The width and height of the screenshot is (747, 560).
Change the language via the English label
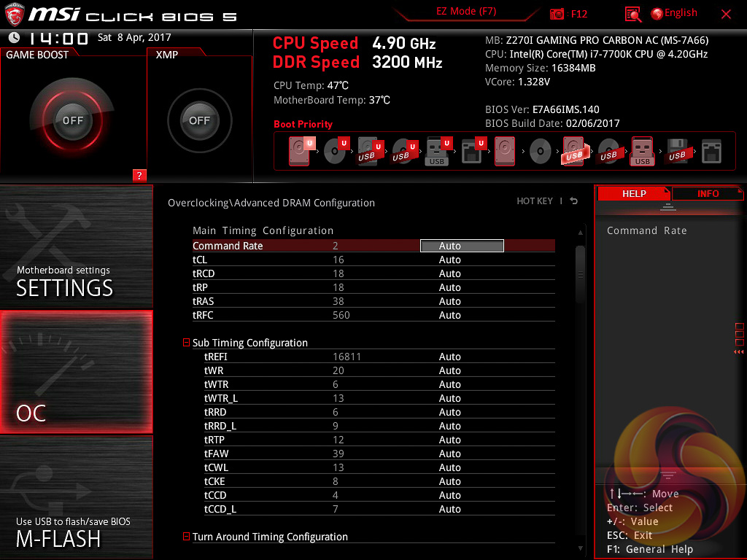pos(681,13)
